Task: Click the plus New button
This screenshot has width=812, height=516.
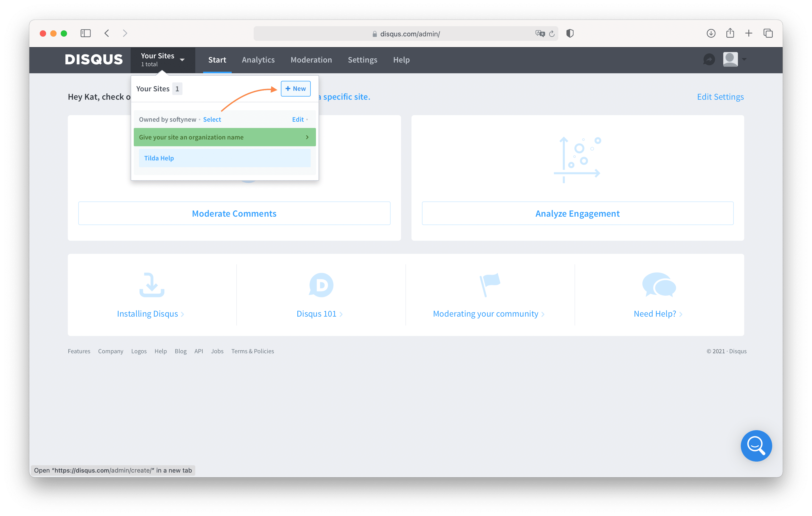Action: [x=295, y=88]
